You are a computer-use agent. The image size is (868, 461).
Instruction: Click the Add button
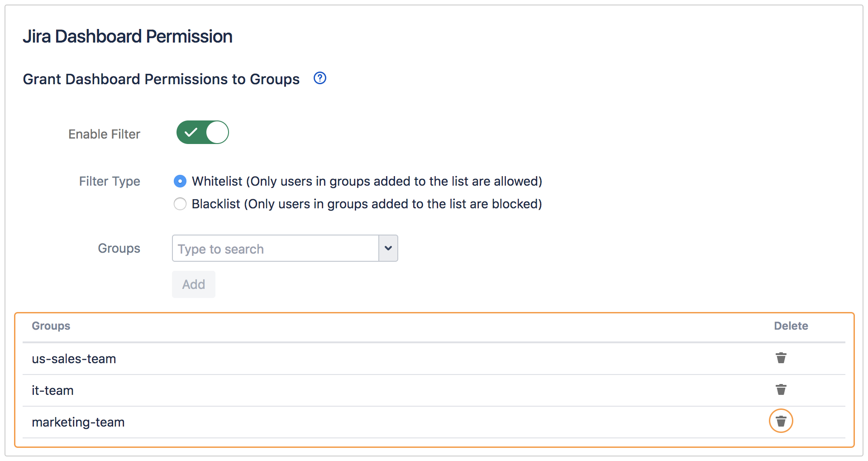point(193,284)
